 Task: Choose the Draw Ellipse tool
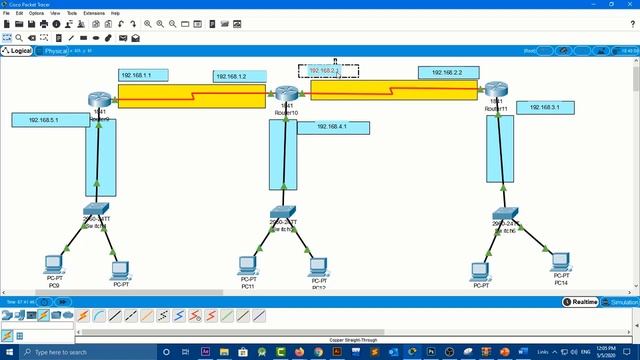[96, 38]
